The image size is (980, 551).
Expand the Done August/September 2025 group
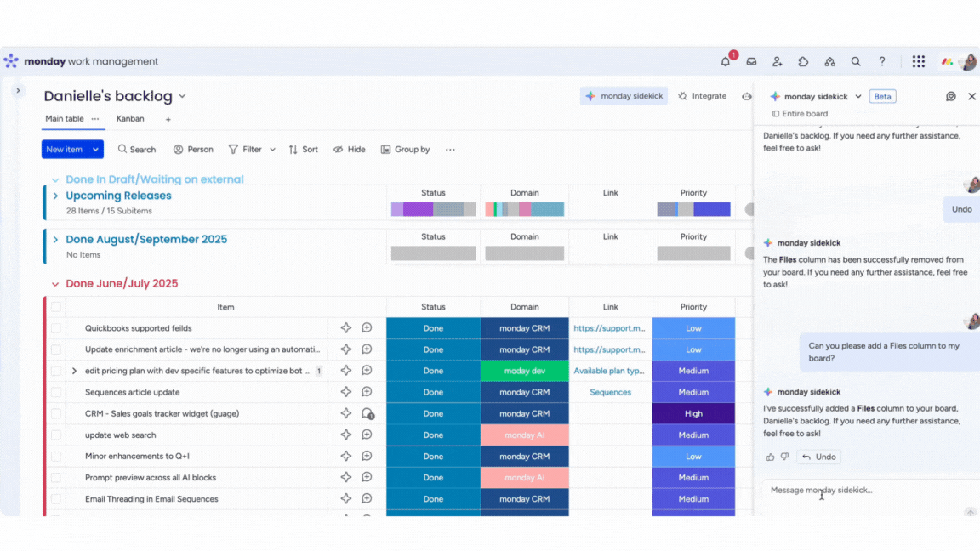click(55, 239)
